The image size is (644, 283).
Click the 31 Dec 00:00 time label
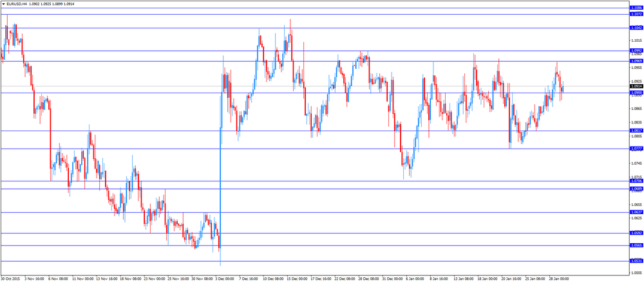pyautogui.click(x=391, y=278)
